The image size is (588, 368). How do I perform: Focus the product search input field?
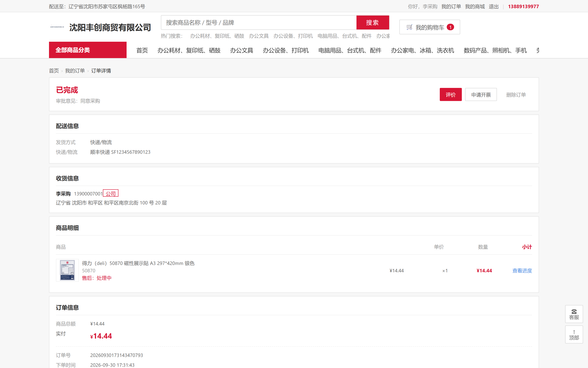tap(258, 23)
